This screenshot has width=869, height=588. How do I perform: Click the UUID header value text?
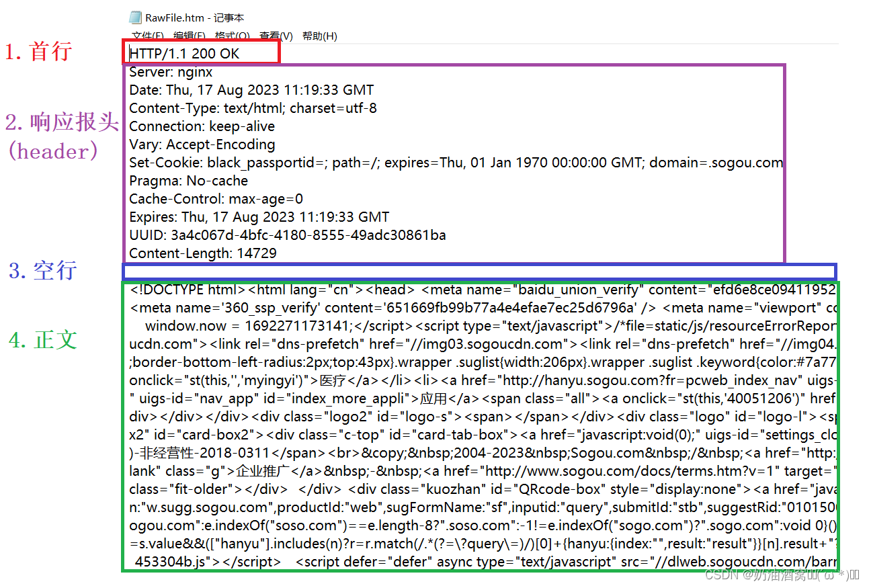pos(289,235)
